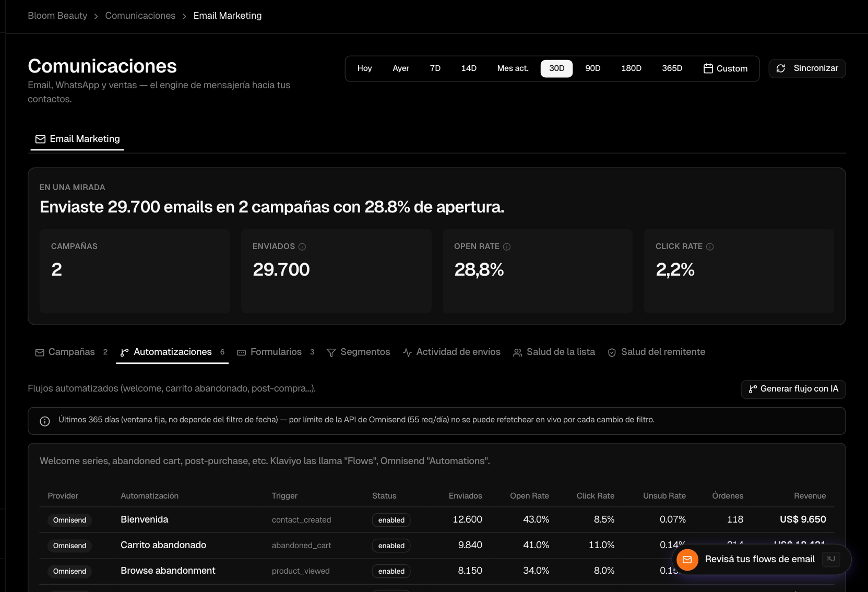Select the 365D date range
868x592 pixels.
(x=672, y=68)
